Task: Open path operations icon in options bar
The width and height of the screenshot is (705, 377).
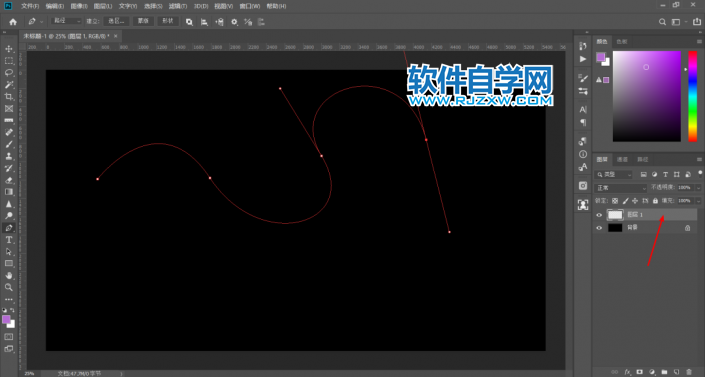Action: pyautogui.click(x=189, y=22)
